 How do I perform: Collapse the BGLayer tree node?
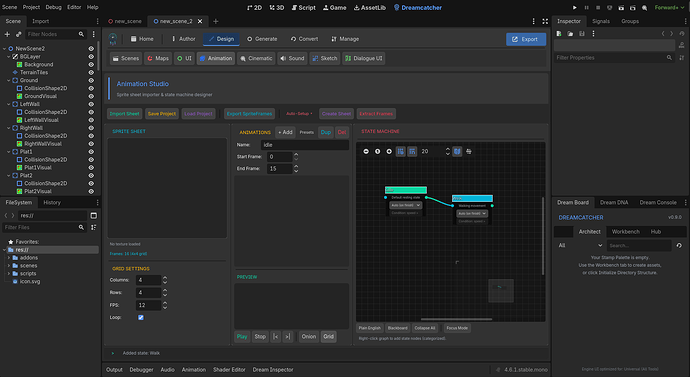click(x=8, y=56)
